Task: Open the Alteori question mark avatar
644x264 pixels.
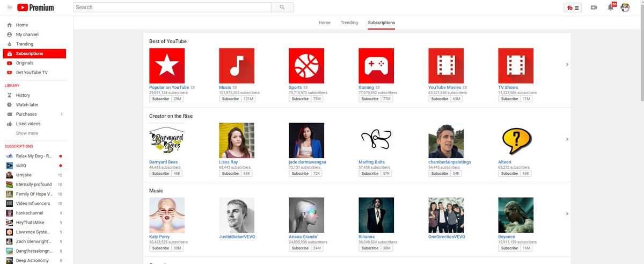Action: click(516, 140)
